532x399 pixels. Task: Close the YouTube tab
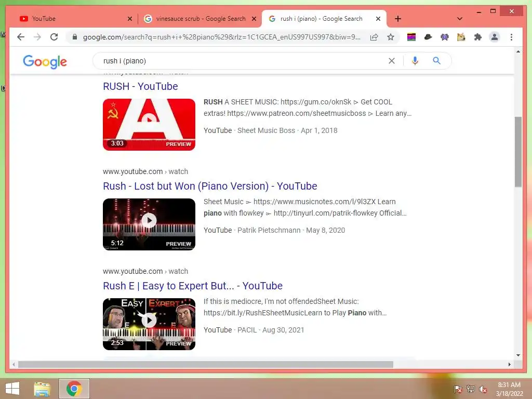[x=129, y=19]
